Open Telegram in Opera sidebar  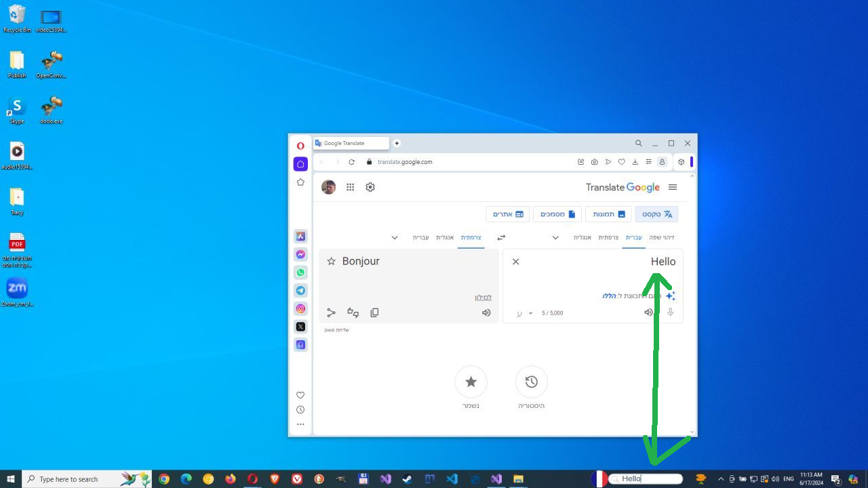pos(300,291)
